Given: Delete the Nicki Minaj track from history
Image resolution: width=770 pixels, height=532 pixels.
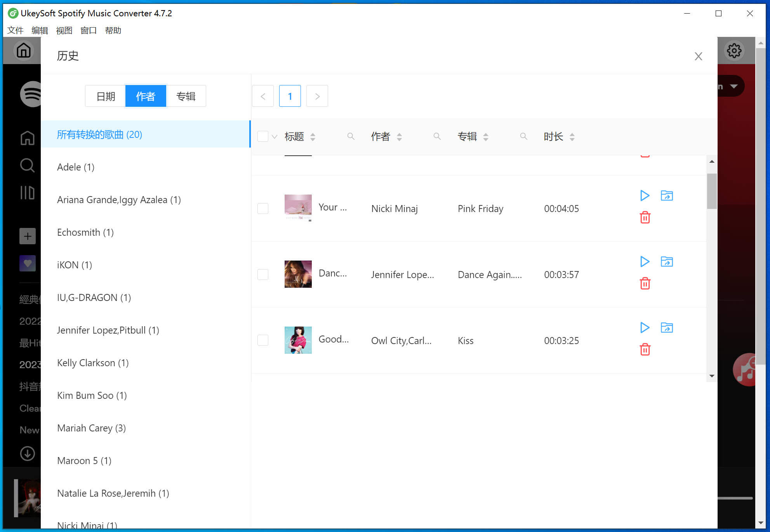Looking at the screenshot, I should coord(645,217).
